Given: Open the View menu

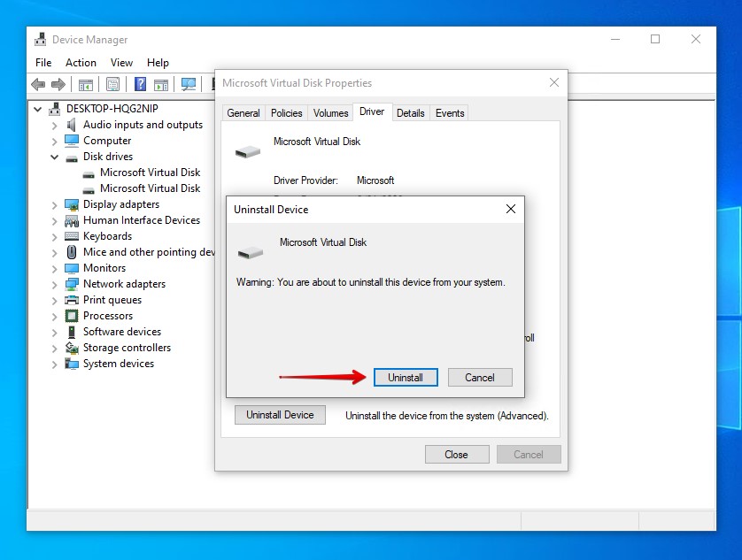Looking at the screenshot, I should pos(121,63).
